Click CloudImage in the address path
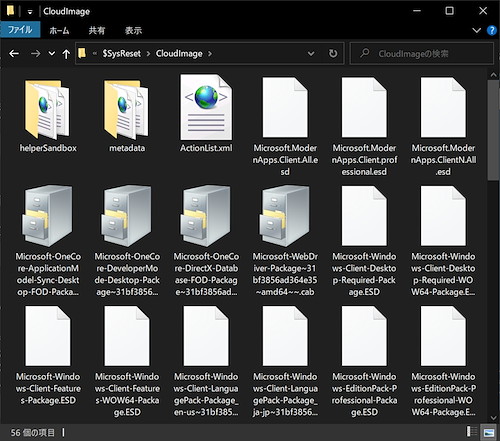 [x=179, y=53]
